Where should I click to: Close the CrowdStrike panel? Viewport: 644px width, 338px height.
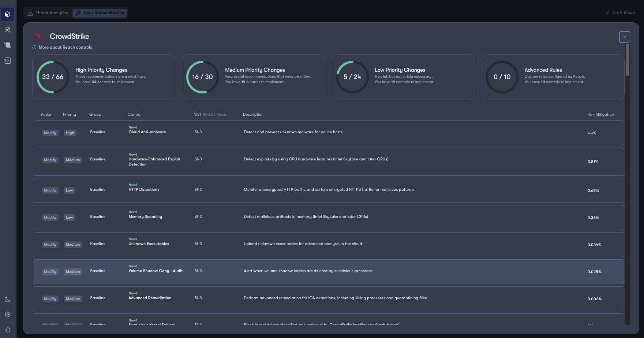624,37
